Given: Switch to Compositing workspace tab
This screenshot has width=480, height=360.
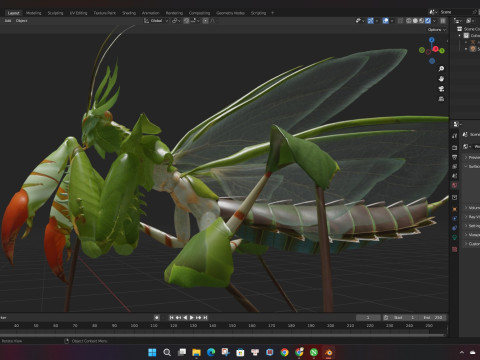Looking at the screenshot, I should coord(199,13).
